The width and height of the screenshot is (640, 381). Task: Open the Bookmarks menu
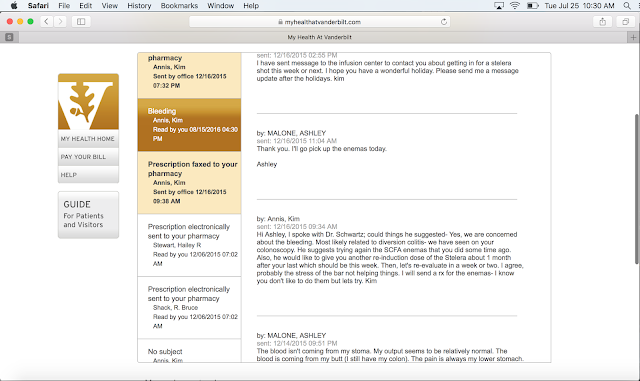coord(179,6)
